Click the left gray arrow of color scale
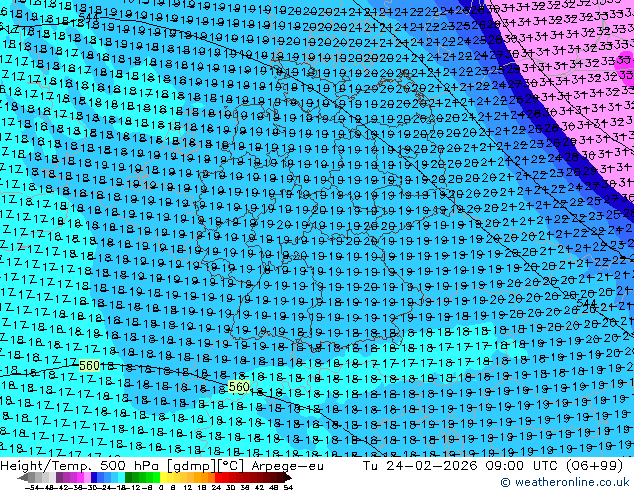634x490 pixels. pyautogui.click(x=23, y=477)
